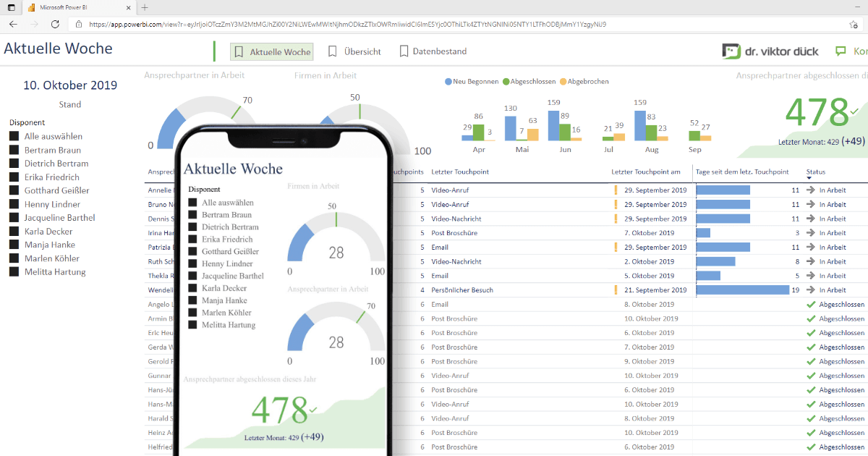
Task: Click the bookmark icon beside Datenbestand
Action: 404,52
